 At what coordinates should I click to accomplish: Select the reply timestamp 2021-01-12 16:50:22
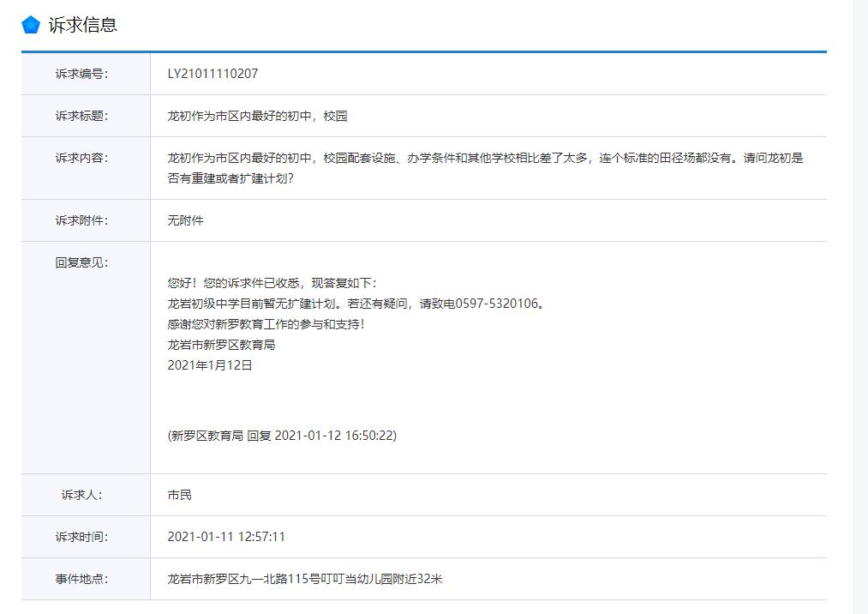click(x=334, y=436)
